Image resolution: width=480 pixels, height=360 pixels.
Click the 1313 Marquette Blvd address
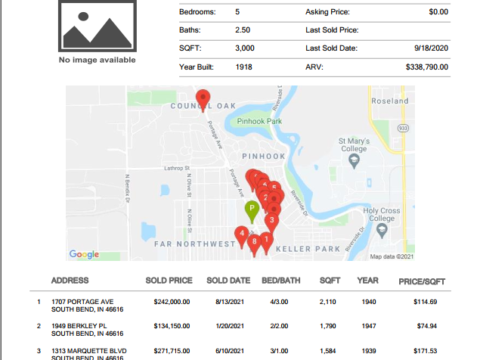[89, 354]
